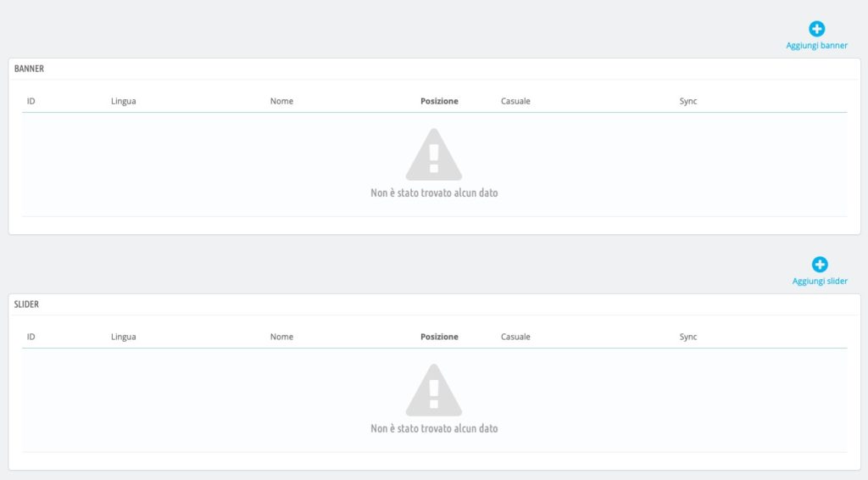Image resolution: width=868 pixels, height=480 pixels.
Task: Open the Aggiungi banner link
Action: tap(816, 46)
